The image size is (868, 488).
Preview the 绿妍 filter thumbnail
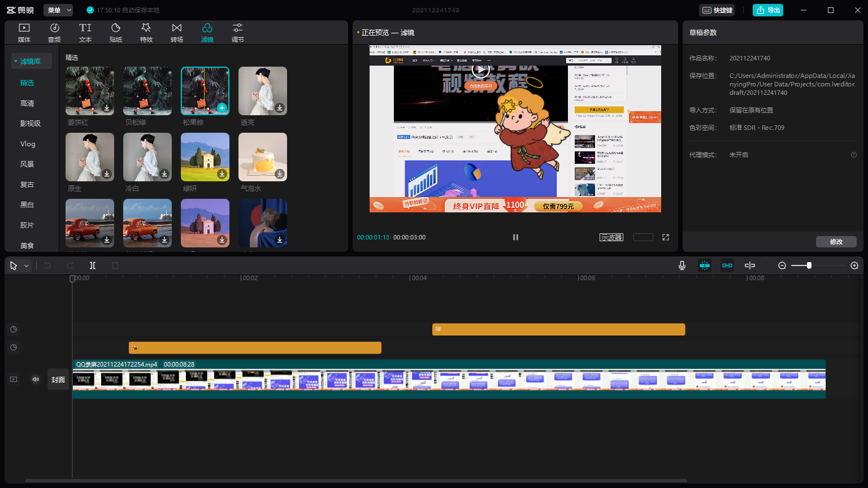(x=205, y=157)
